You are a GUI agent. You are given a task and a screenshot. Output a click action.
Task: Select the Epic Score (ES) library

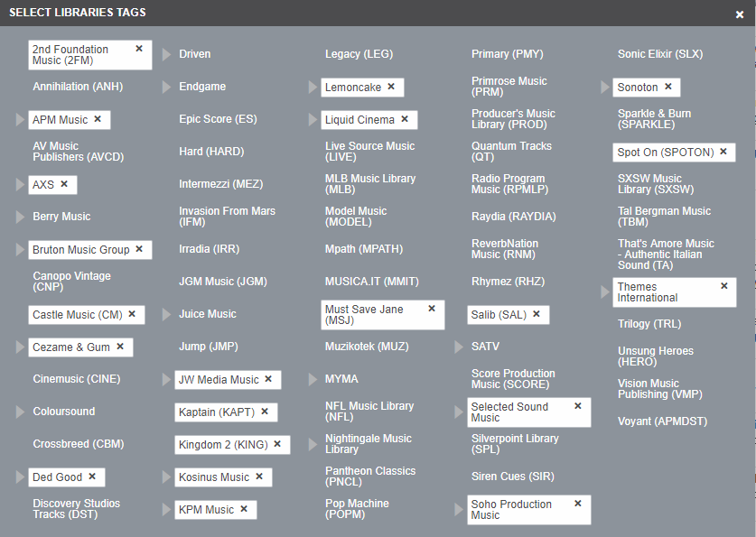218,119
